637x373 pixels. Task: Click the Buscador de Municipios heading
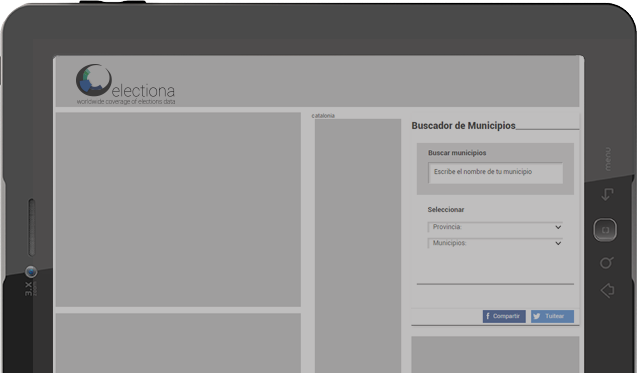tap(463, 126)
